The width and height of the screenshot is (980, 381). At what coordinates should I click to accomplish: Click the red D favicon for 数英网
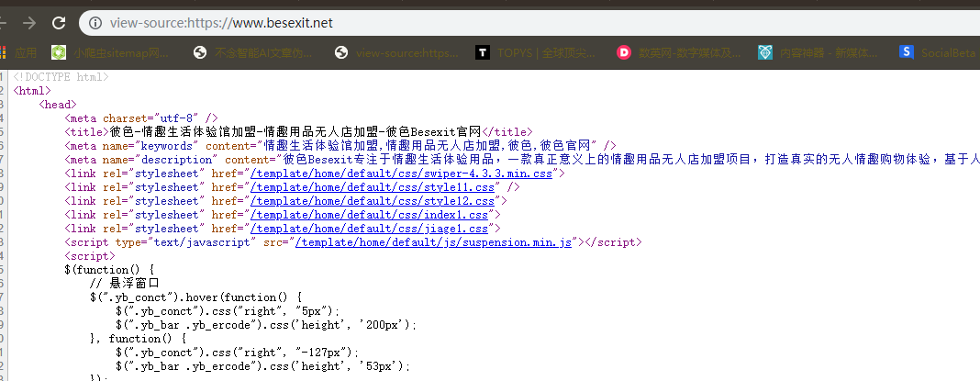point(624,52)
